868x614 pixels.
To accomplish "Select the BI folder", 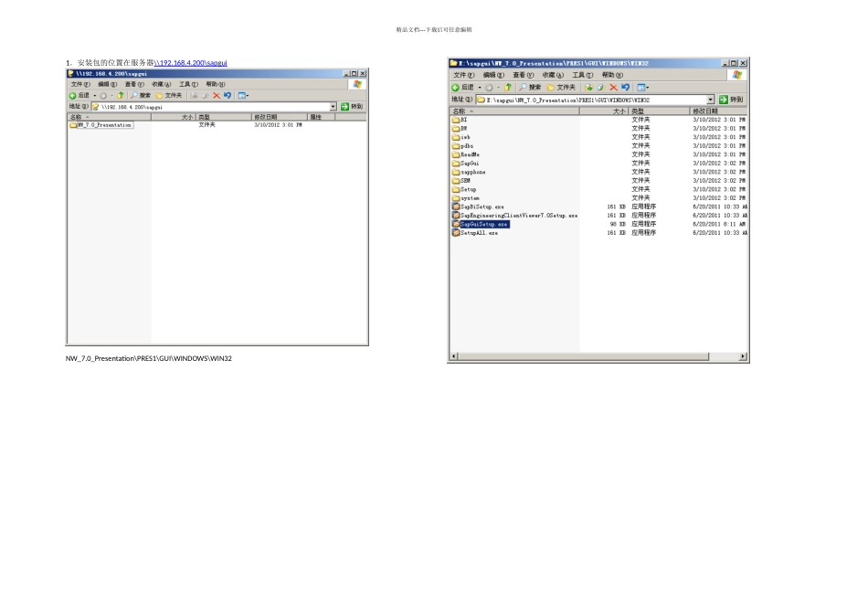I will pyautogui.click(x=460, y=120).
